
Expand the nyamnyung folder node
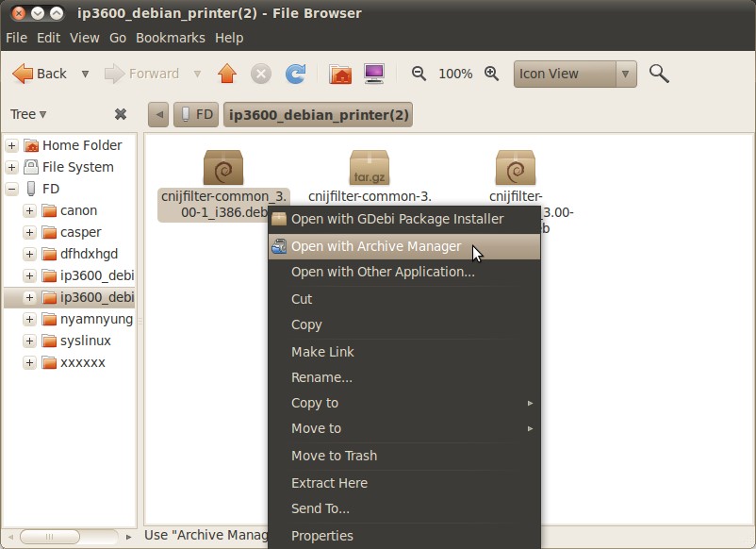[x=29, y=320]
